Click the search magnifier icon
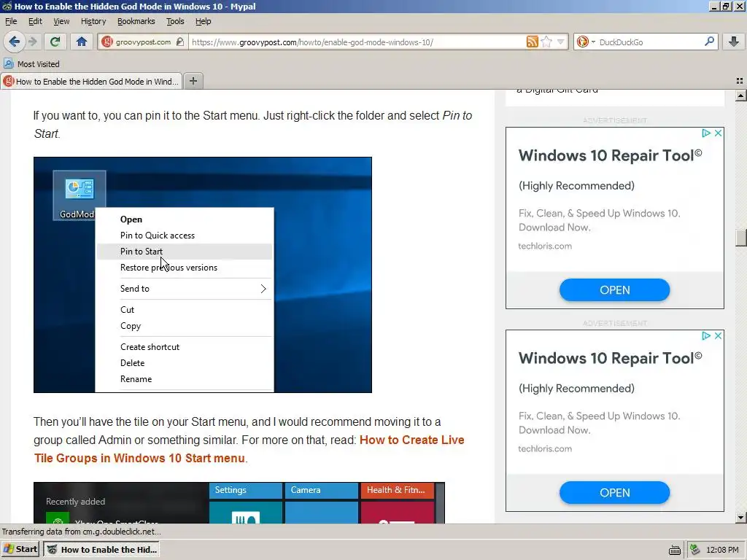747x560 pixels. 709,42
